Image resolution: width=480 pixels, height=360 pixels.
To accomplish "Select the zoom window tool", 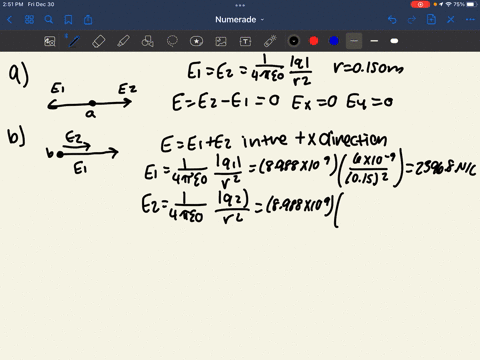I will (x=50, y=41).
